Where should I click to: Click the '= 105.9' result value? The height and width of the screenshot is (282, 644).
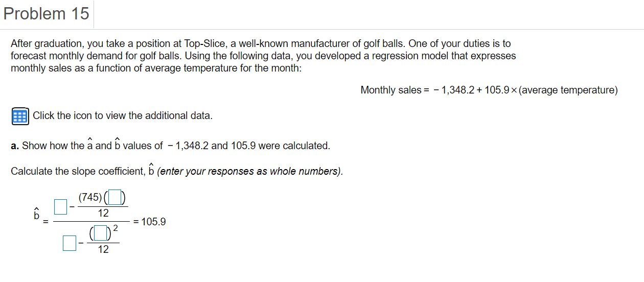[x=149, y=222]
